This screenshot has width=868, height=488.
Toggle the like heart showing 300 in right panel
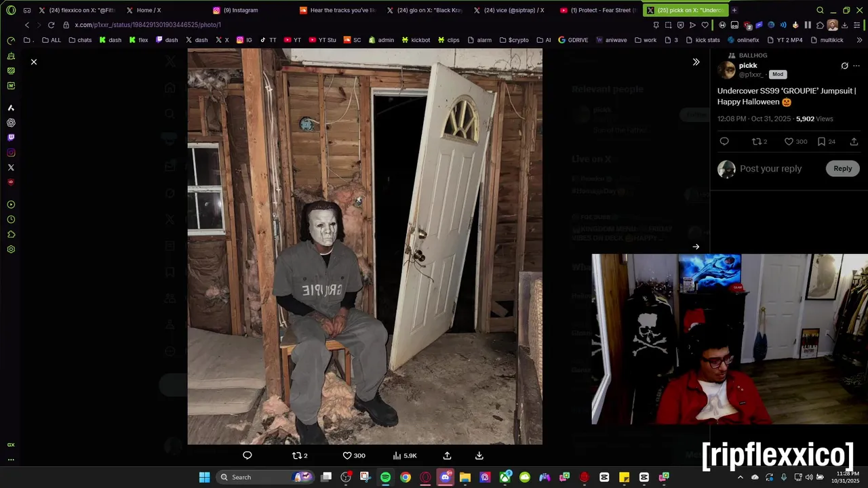(789, 142)
